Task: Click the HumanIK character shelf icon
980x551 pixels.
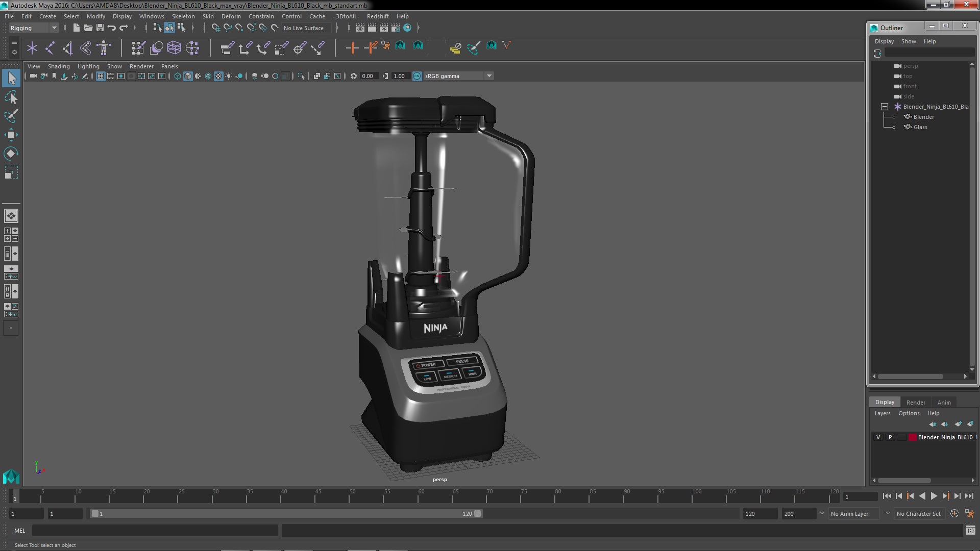Action: point(104,48)
